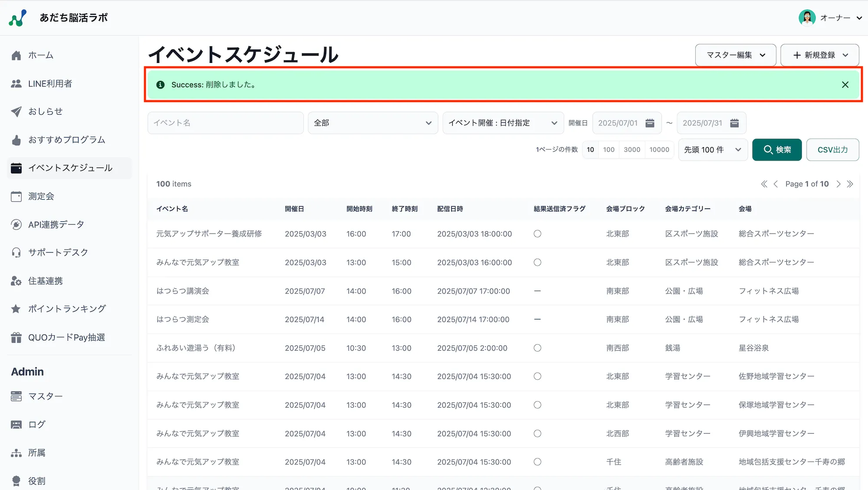Click the マスター server icon in Admin
Viewport: 868px width, 490px height.
tap(16, 396)
